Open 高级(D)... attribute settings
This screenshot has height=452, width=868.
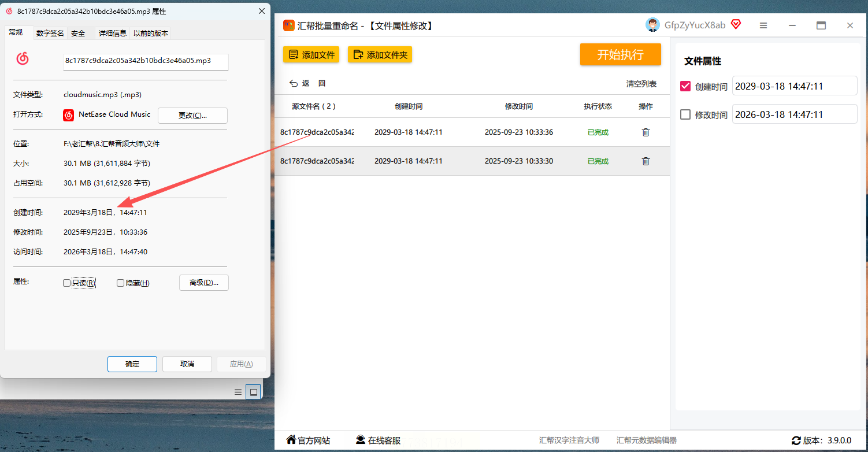click(x=204, y=283)
